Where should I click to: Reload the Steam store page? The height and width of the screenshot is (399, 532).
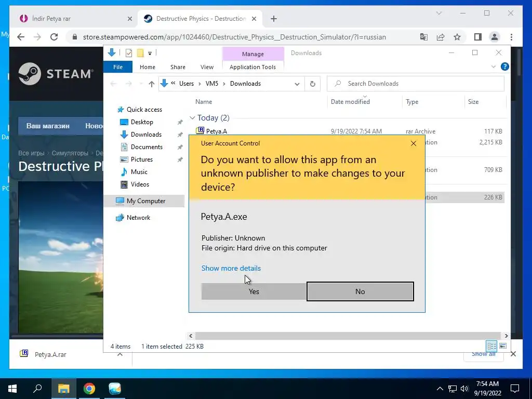[x=54, y=37]
